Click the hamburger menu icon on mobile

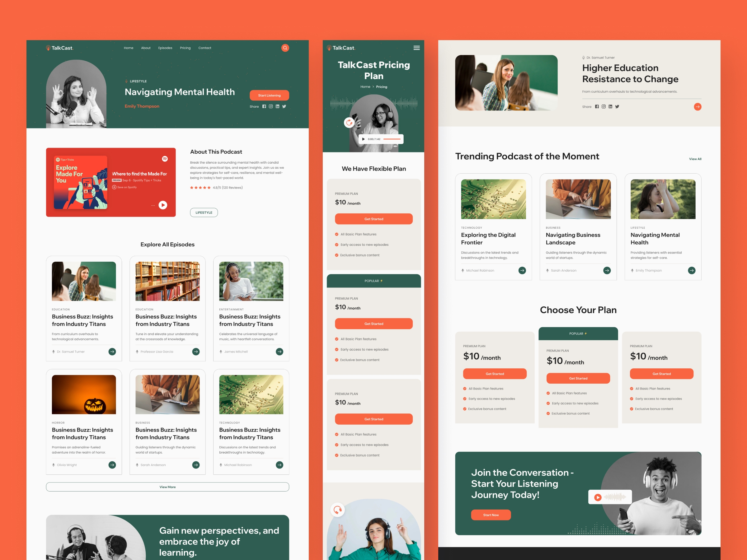click(x=418, y=48)
